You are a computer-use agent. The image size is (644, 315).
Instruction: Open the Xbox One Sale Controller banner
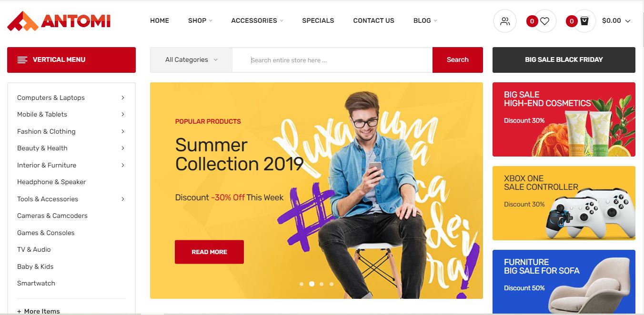click(x=564, y=203)
